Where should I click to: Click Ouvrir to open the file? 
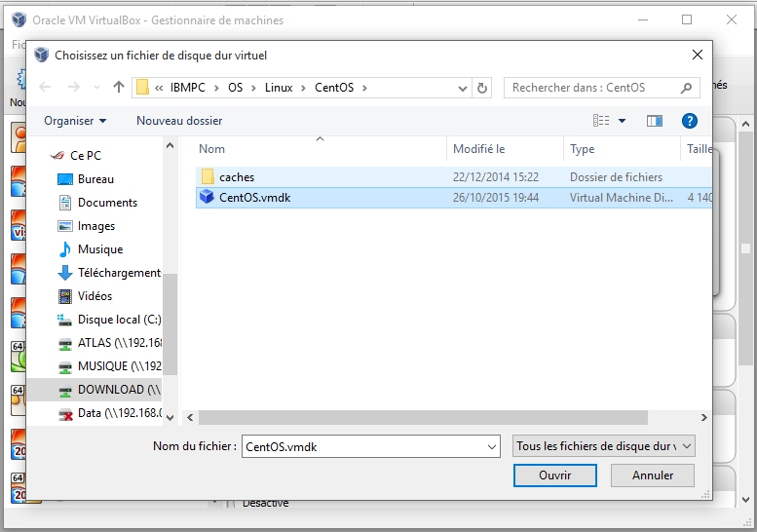coord(554,475)
